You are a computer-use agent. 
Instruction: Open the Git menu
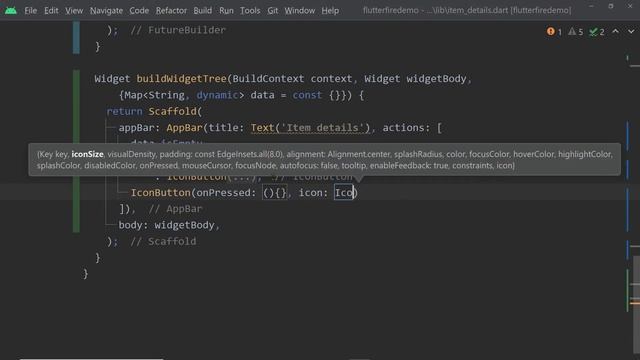pyautogui.click(x=272, y=11)
